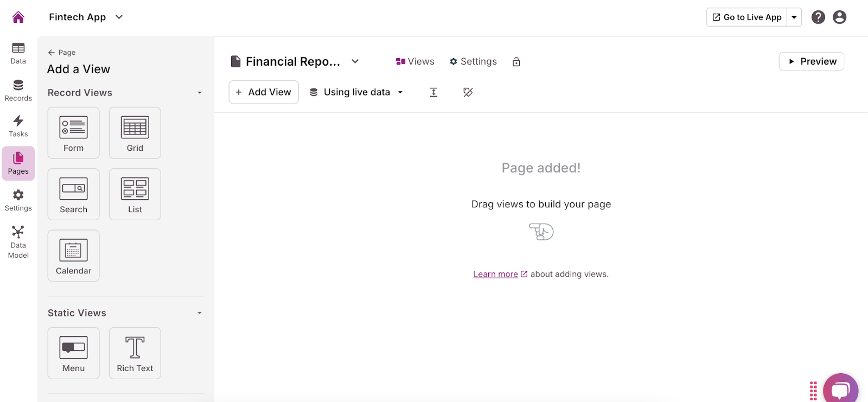The image size is (868, 402).
Task: Open the chat support bubble
Action: point(840,390)
